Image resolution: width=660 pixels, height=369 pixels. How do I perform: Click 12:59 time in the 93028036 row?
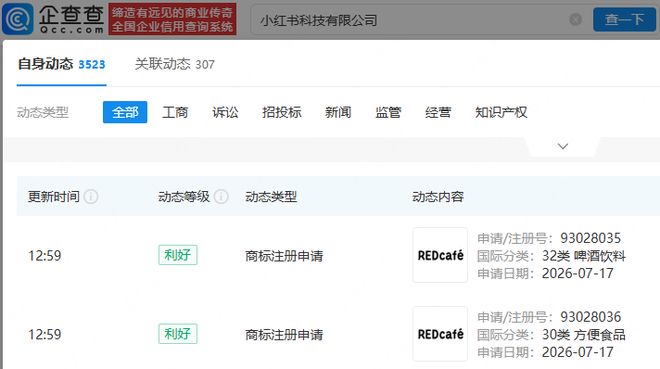45,334
